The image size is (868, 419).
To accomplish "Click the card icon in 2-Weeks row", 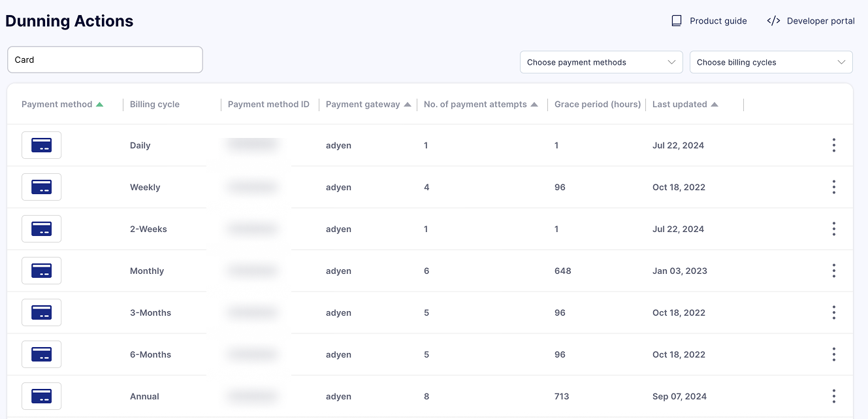I will tap(42, 229).
